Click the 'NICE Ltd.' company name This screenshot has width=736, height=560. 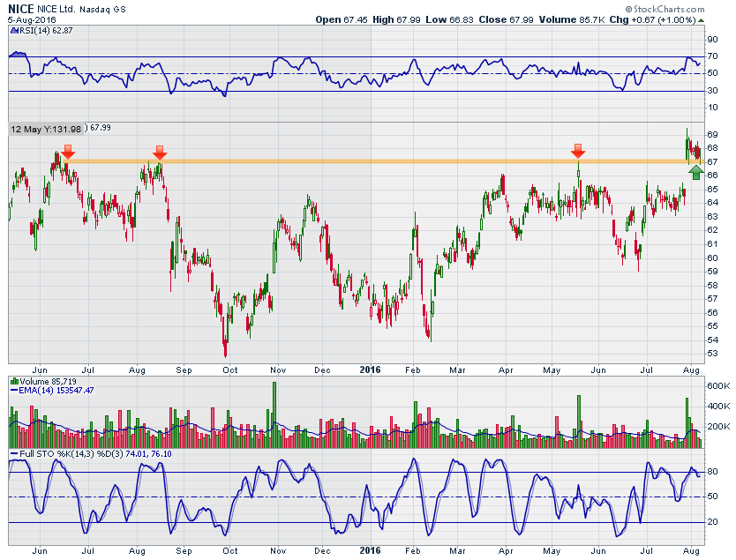56,10
